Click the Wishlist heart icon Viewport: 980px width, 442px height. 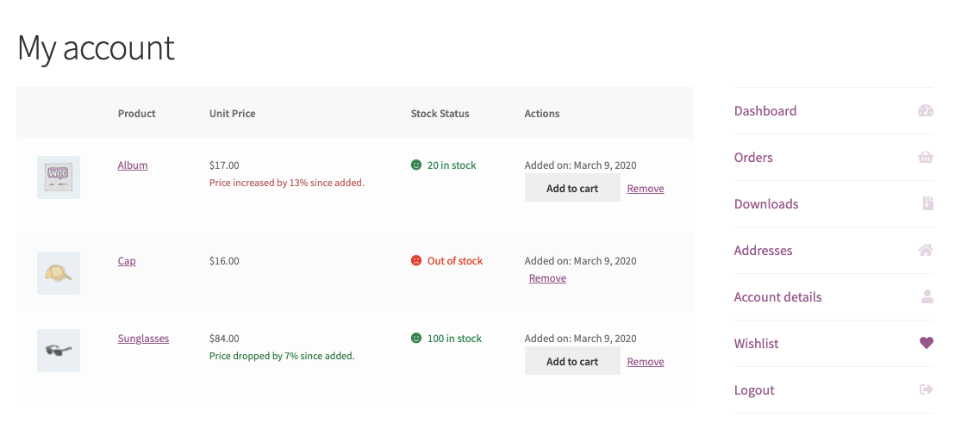(927, 343)
